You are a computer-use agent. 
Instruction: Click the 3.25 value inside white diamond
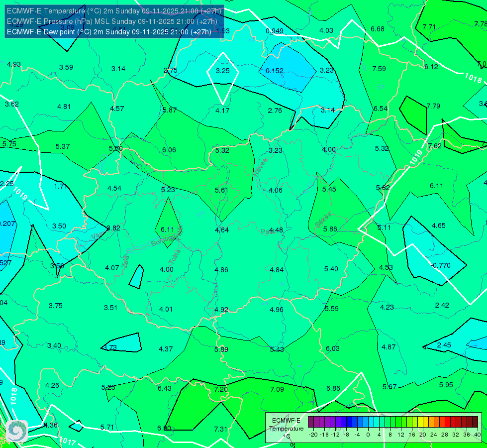(x=222, y=71)
